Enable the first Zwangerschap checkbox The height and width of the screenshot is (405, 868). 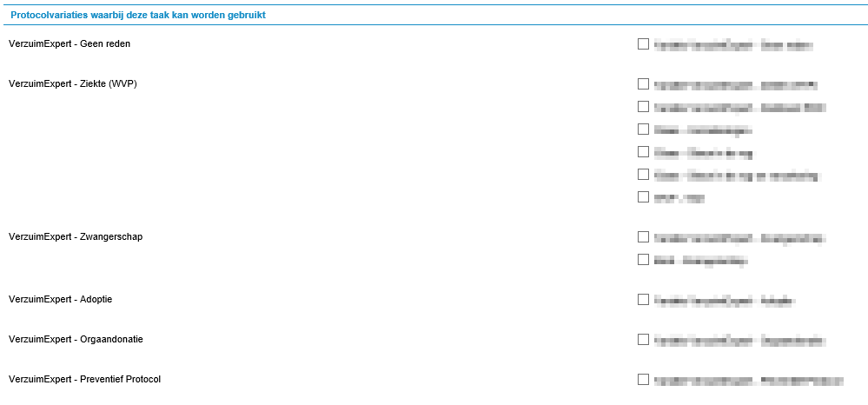pyautogui.click(x=643, y=237)
